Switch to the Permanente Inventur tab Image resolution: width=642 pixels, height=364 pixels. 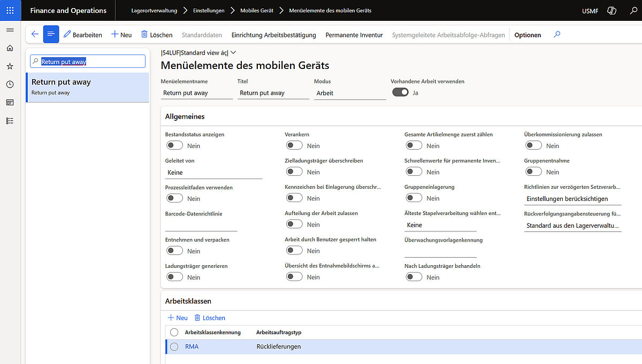click(x=353, y=35)
